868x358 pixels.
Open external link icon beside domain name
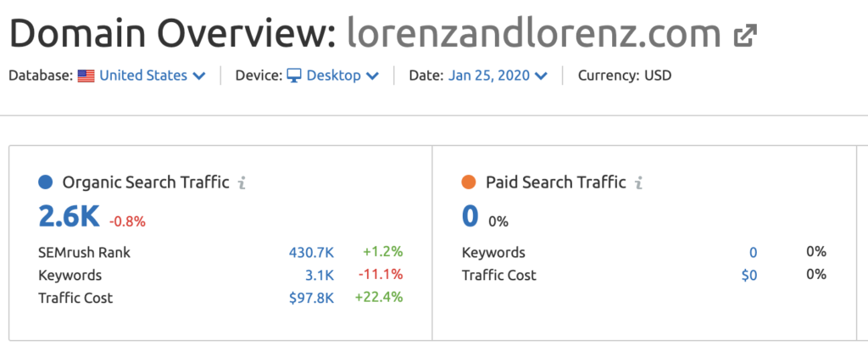(744, 35)
